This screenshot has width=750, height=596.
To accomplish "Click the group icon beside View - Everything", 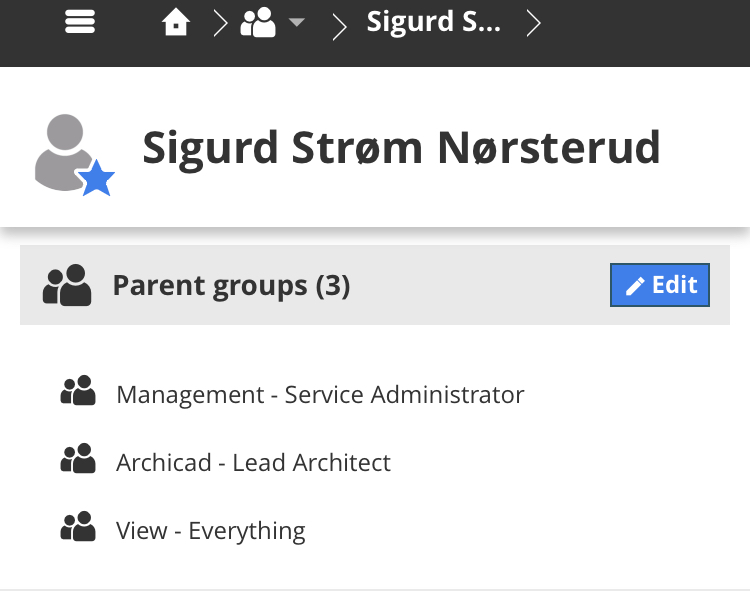I will (78, 529).
